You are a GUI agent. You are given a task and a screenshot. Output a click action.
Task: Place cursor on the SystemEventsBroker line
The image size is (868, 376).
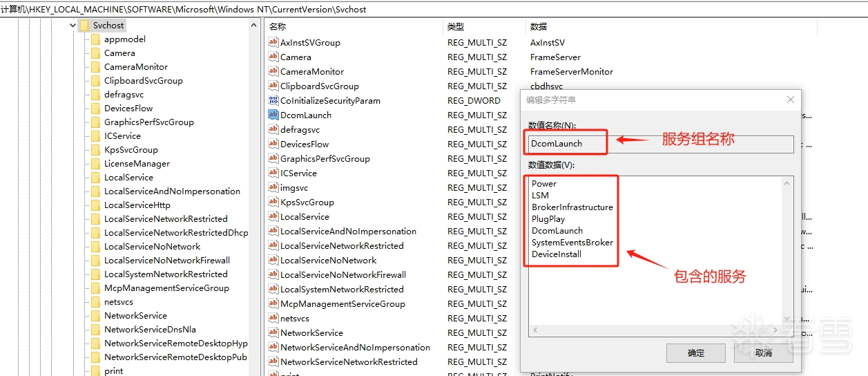click(572, 243)
